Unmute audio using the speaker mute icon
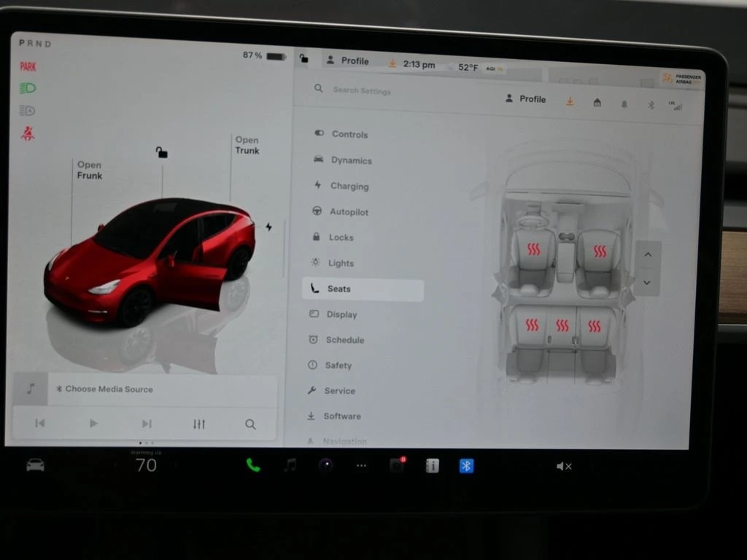The image size is (747, 560). (x=564, y=467)
